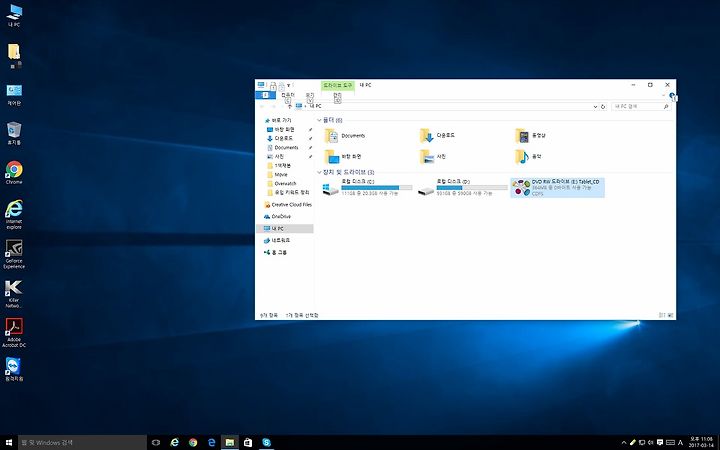720x450 pixels.
Task: Select the Recycle Bin desktop icon
Action: 14,133
